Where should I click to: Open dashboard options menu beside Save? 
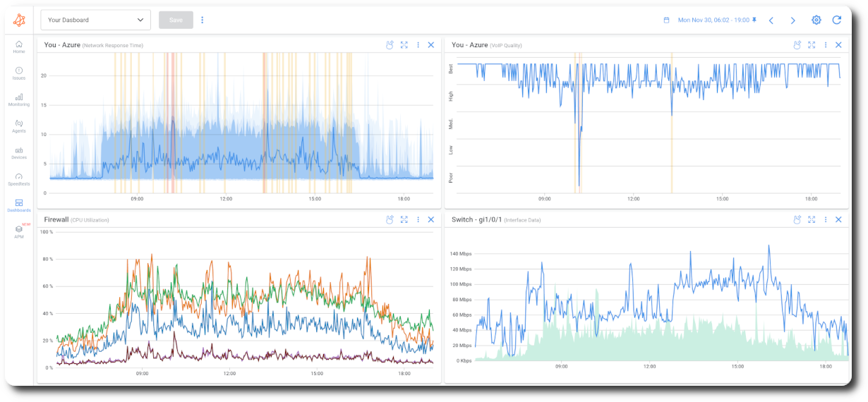(x=202, y=20)
